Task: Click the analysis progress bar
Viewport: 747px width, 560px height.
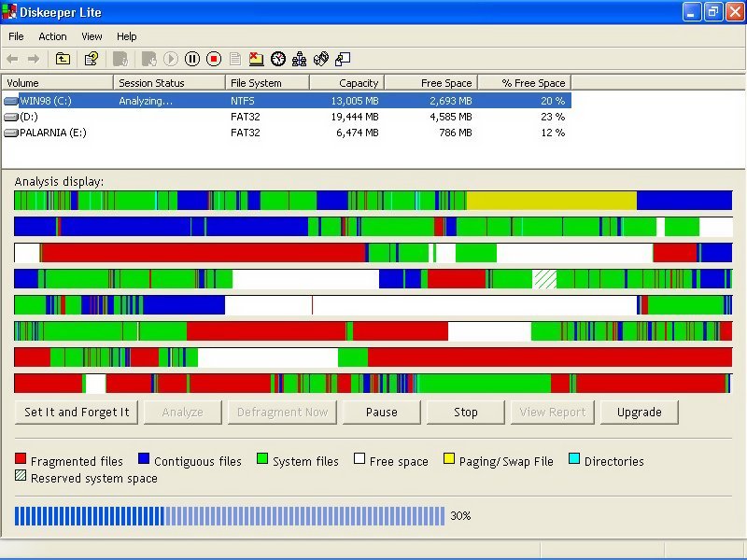Action: click(x=229, y=515)
